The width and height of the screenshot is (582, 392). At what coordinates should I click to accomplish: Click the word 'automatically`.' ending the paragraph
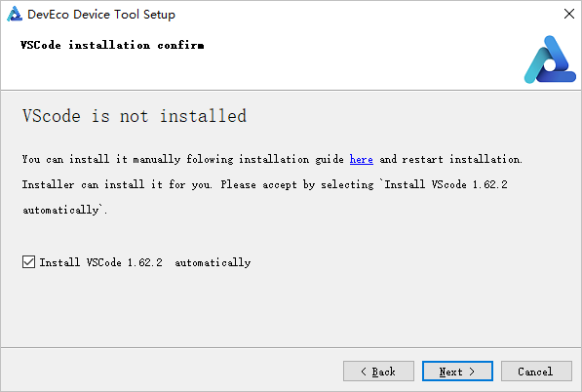tap(65, 210)
